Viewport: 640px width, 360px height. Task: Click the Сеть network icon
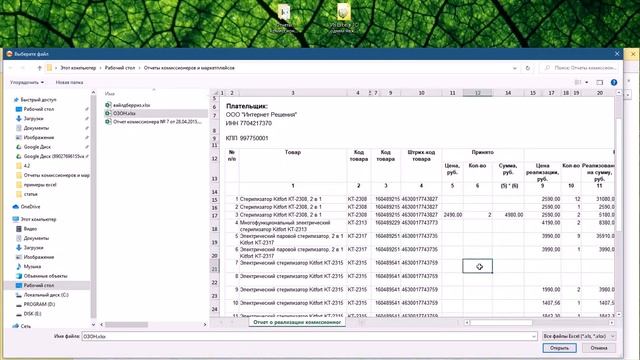(x=16, y=326)
